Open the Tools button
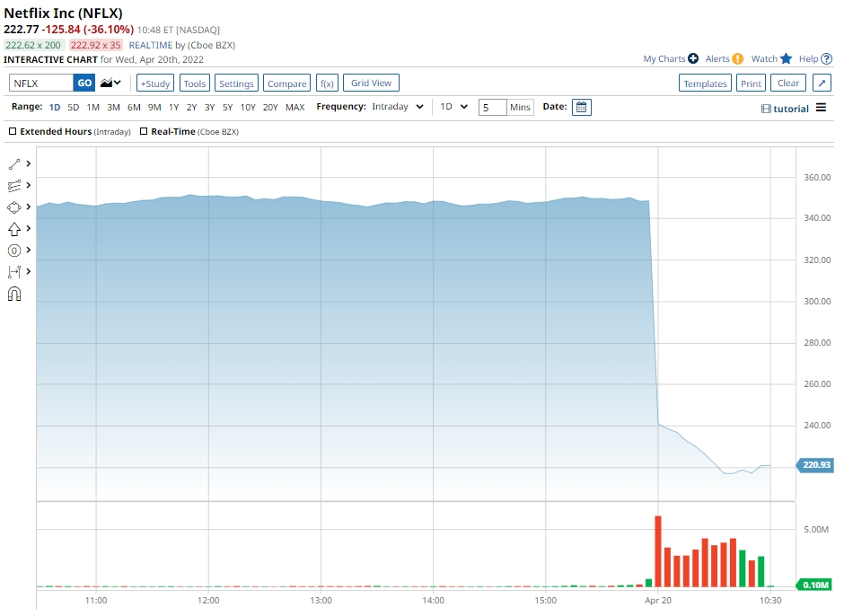The width and height of the screenshot is (844, 616). [194, 83]
